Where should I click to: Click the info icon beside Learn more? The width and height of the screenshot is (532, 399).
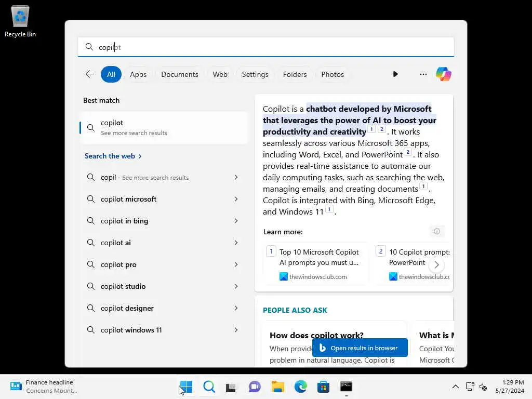coord(436,231)
